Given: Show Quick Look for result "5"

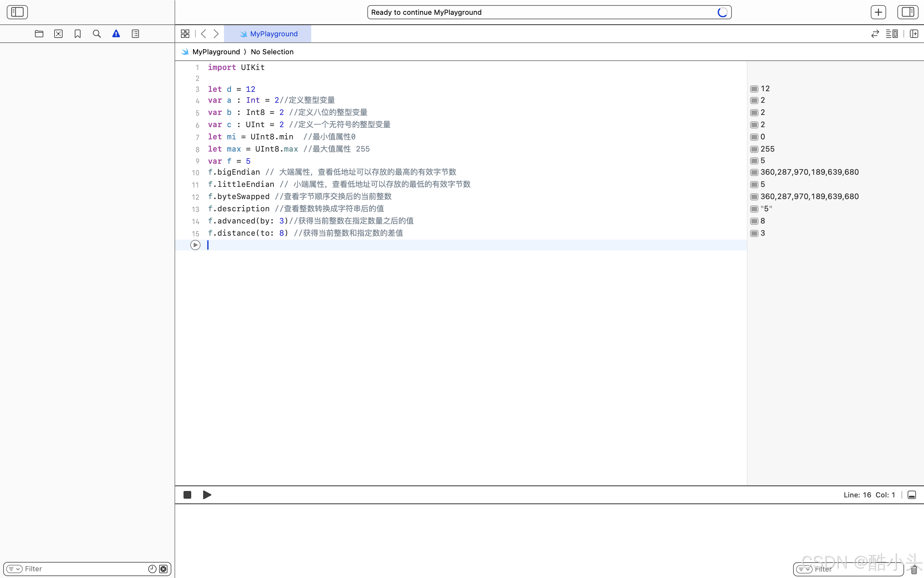Looking at the screenshot, I should point(754,209).
